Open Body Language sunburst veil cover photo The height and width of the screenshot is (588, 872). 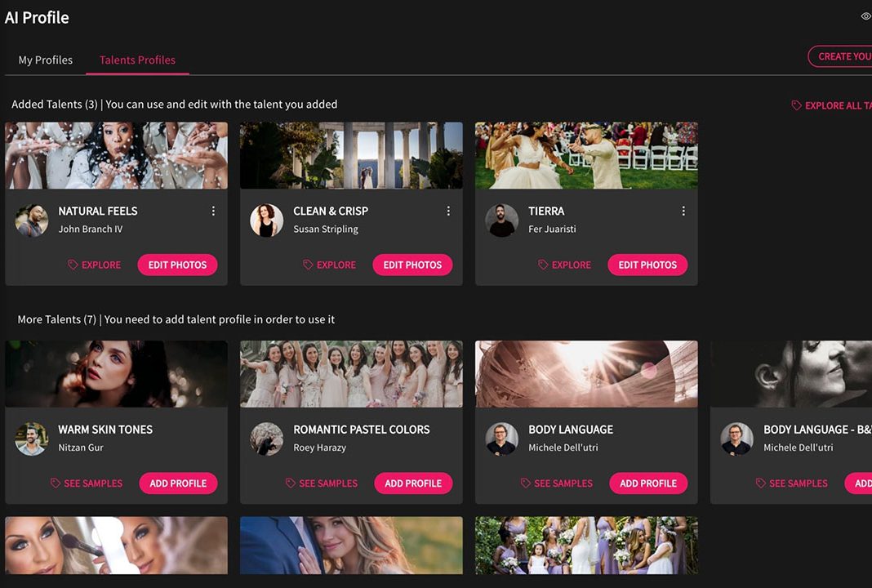pos(587,374)
